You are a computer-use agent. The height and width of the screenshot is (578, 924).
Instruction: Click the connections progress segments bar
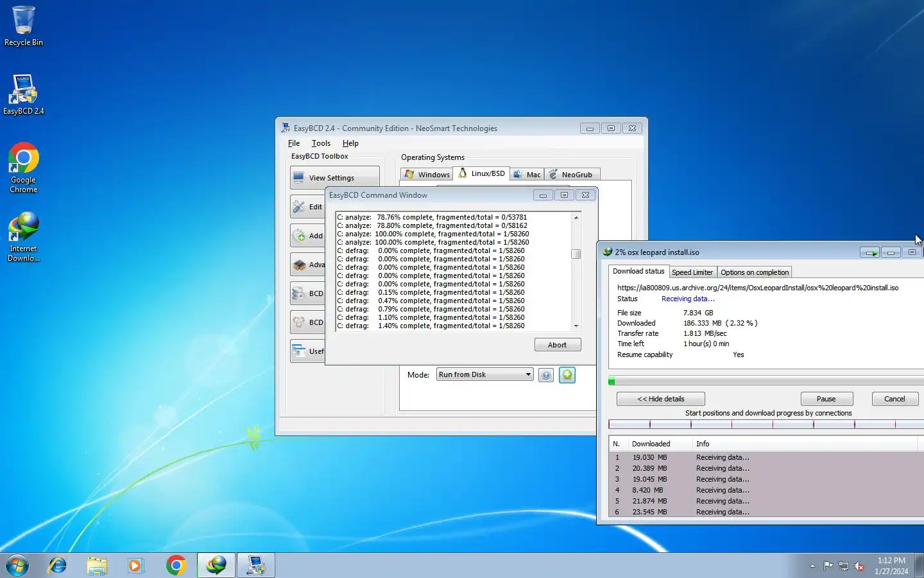(x=766, y=424)
